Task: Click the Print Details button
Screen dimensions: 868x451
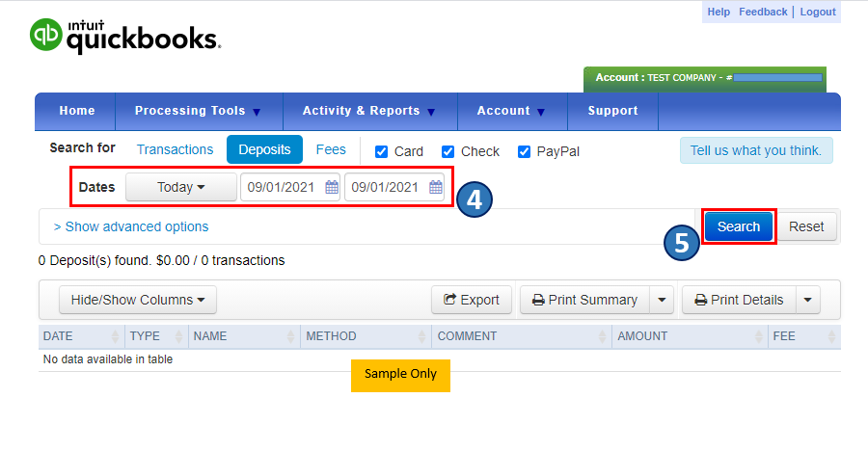Action: pyautogui.click(x=739, y=300)
